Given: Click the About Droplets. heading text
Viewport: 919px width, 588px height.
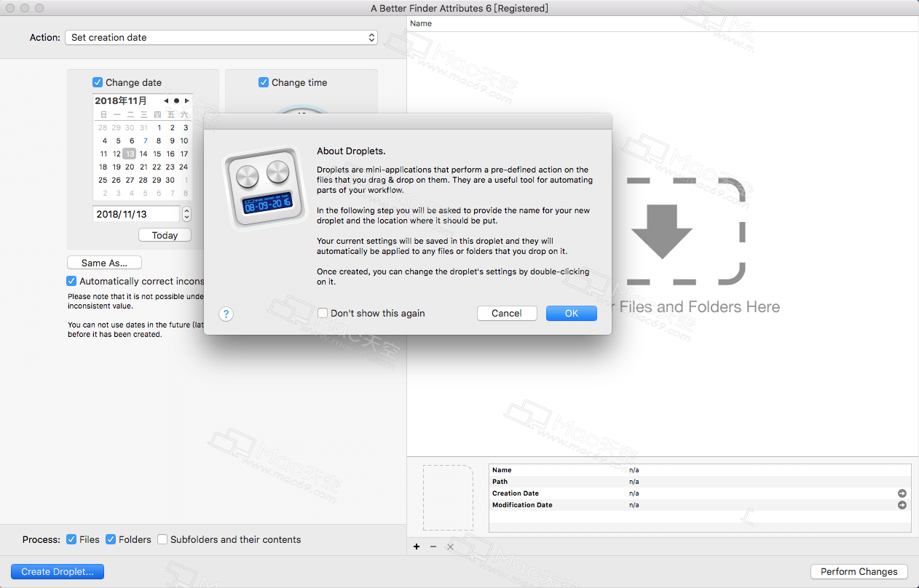Looking at the screenshot, I should [x=351, y=151].
